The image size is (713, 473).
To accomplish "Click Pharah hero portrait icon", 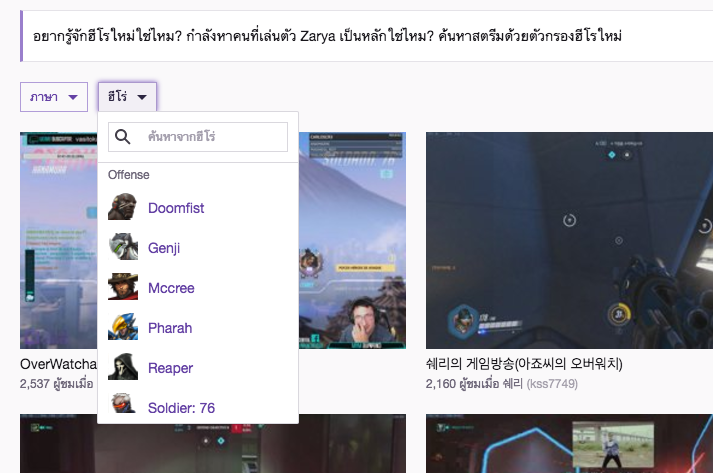I will [123, 327].
